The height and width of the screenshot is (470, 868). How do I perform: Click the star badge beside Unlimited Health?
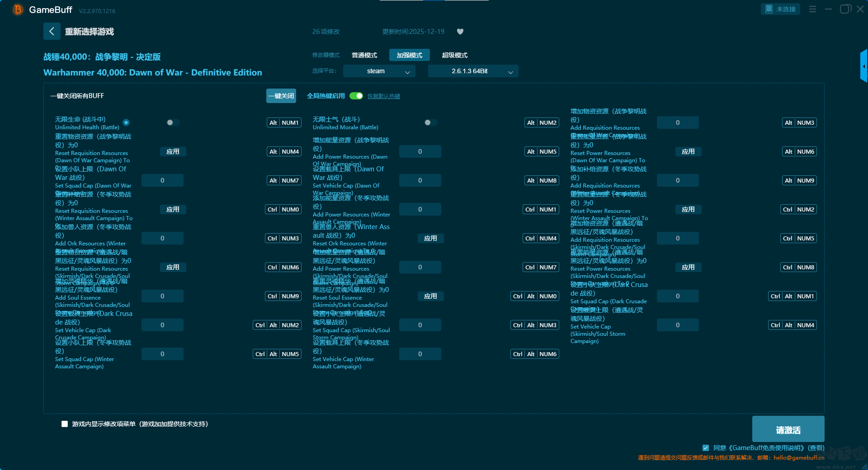[x=126, y=122]
